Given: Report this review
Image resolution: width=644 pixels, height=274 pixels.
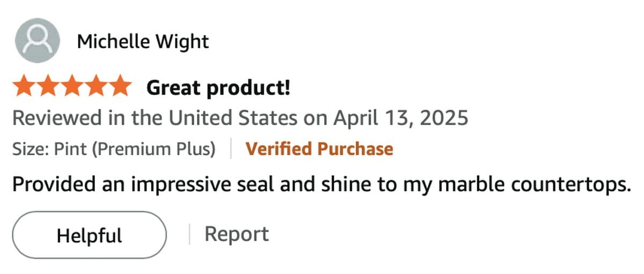Looking at the screenshot, I should [237, 234].
